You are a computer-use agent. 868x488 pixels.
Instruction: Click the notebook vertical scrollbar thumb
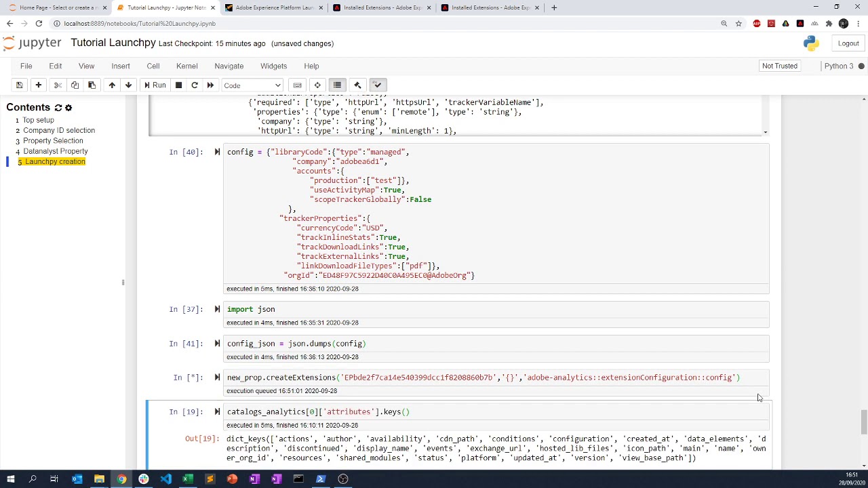[x=863, y=422]
